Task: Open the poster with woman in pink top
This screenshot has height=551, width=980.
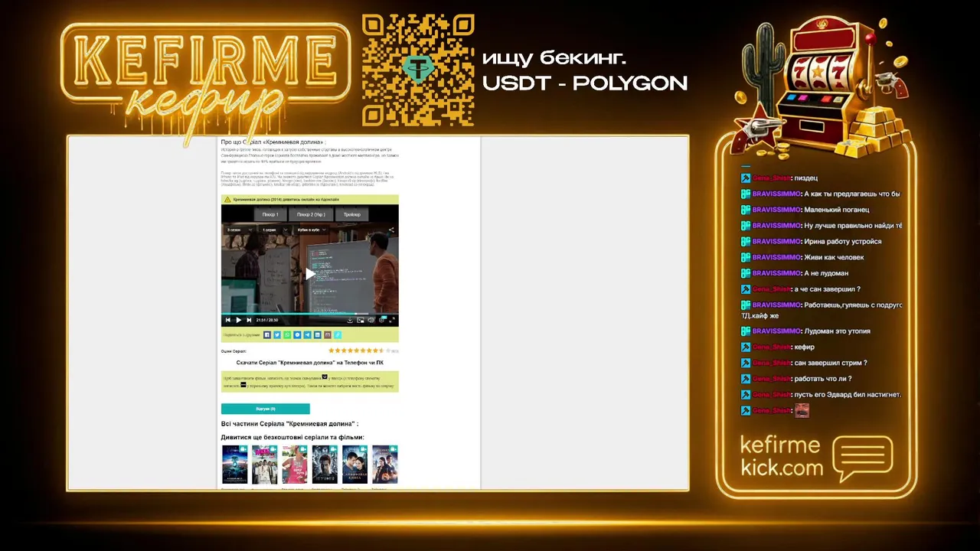Action: (295, 465)
